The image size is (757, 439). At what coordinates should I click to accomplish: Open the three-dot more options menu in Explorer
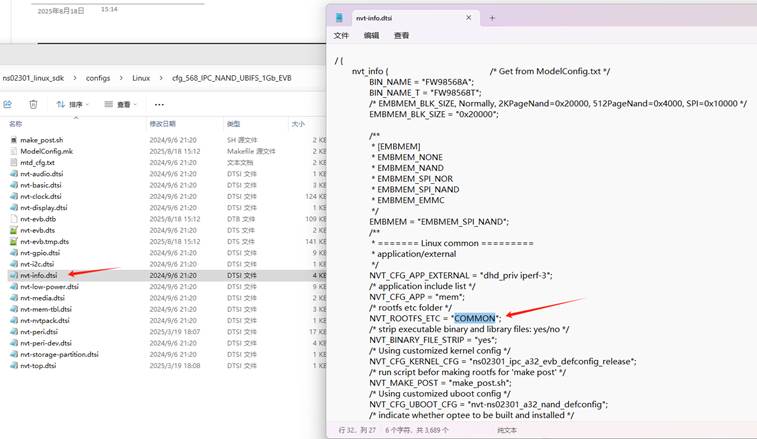pos(159,104)
